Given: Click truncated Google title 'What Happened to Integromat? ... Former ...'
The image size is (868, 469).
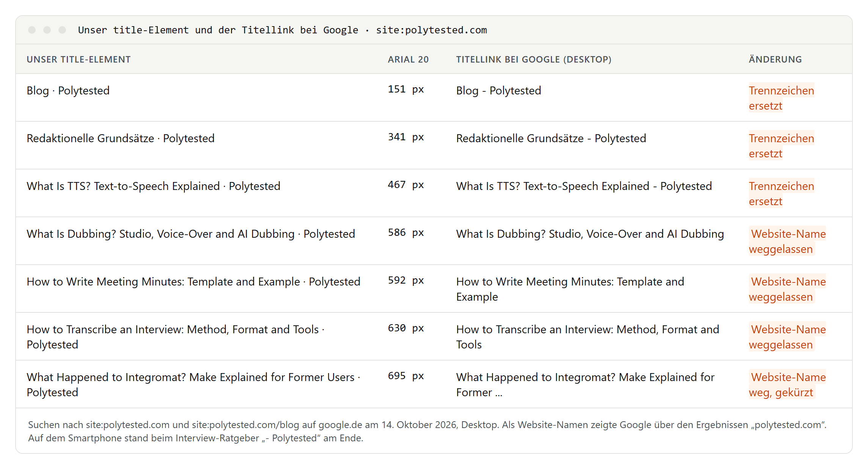Looking at the screenshot, I should coord(585,385).
